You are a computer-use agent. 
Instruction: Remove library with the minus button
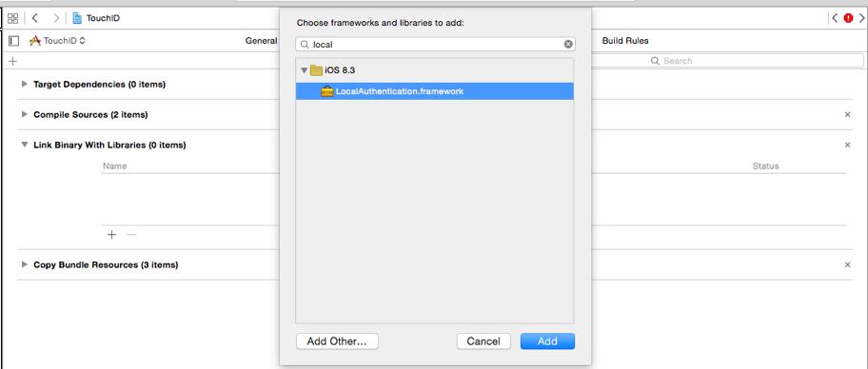pyautogui.click(x=131, y=235)
